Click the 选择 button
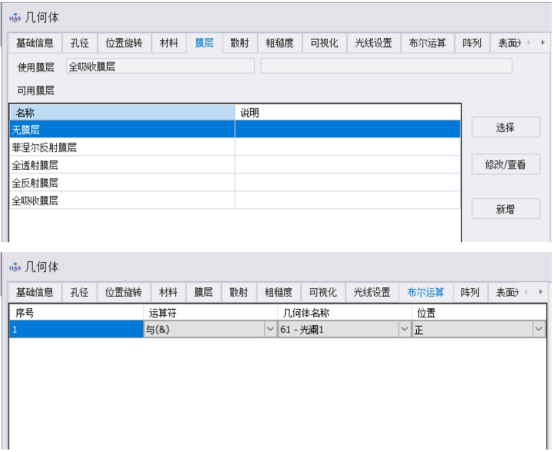The height and width of the screenshot is (452, 553). click(x=505, y=127)
